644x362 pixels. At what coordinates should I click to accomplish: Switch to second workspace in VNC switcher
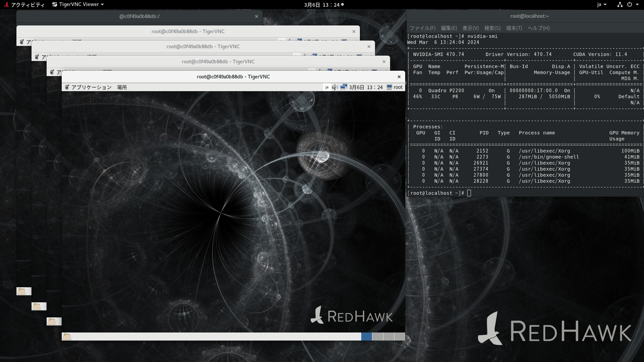click(x=377, y=337)
